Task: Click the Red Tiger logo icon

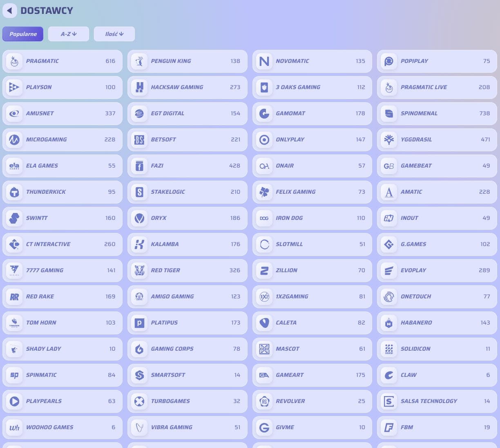Action: tap(139, 271)
